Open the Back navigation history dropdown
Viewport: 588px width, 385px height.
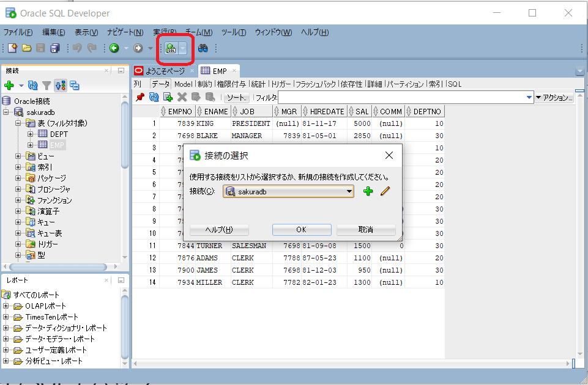pyautogui.click(x=126, y=48)
